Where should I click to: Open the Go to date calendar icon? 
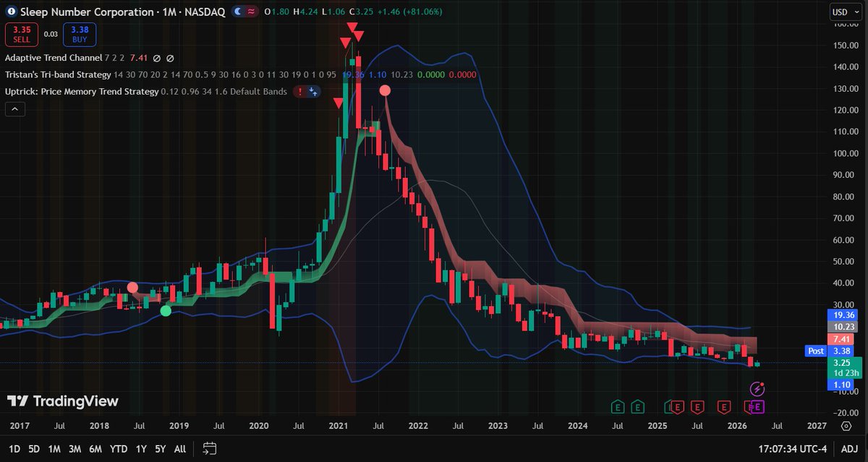click(x=210, y=448)
